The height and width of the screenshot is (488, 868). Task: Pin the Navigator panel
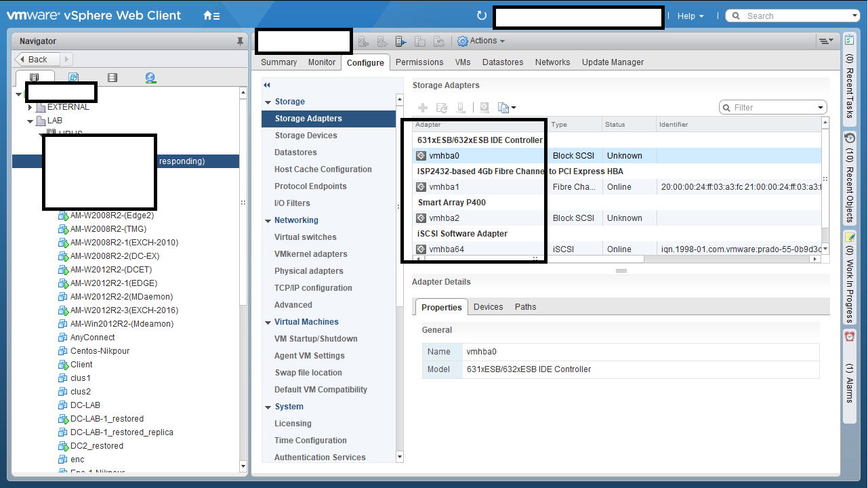(240, 41)
